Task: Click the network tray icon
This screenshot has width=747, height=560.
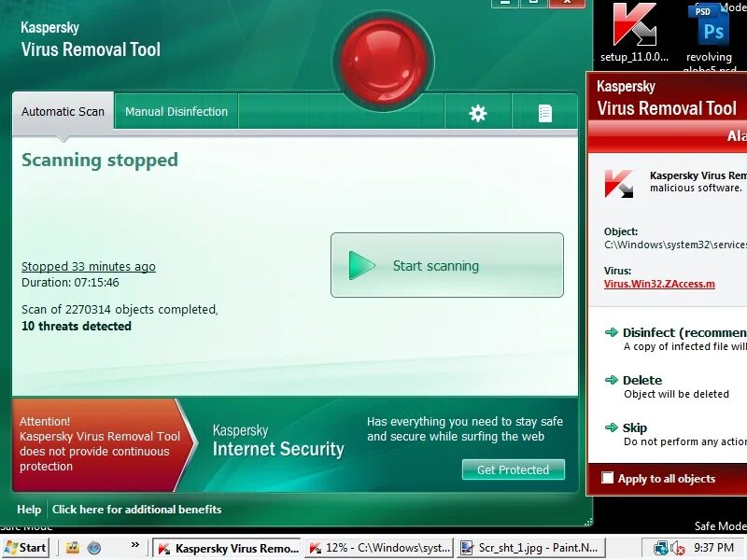Action: pos(660,548)
